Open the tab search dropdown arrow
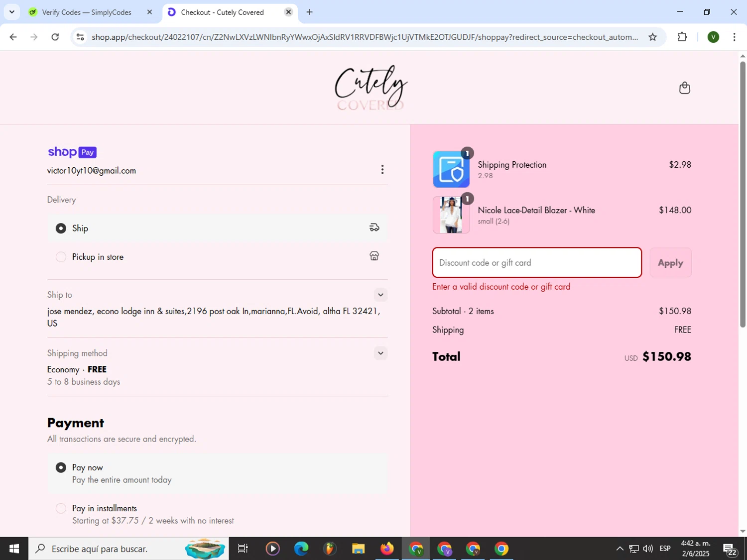Viewport: 747px width, 560px height. pos(12,12)
